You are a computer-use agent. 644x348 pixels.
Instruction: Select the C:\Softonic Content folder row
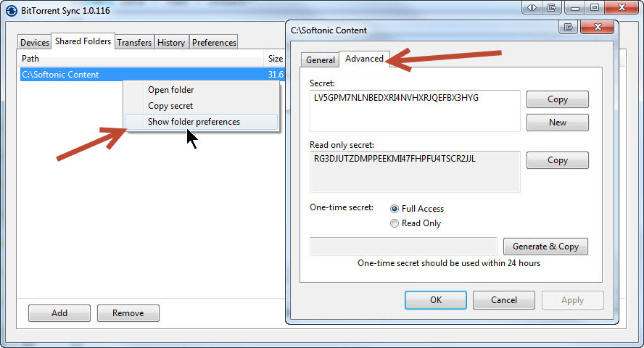pyautogui.click(x=152, y=74)
